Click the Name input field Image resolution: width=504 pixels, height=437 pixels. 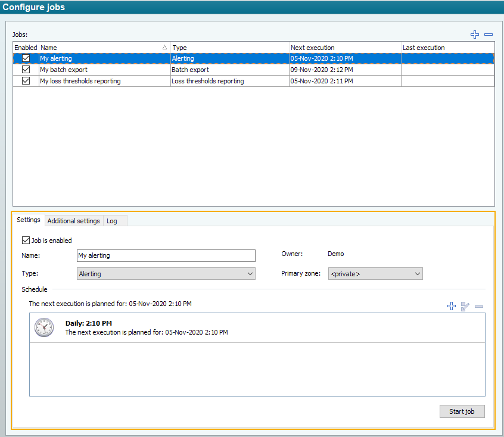click(166, 255)
